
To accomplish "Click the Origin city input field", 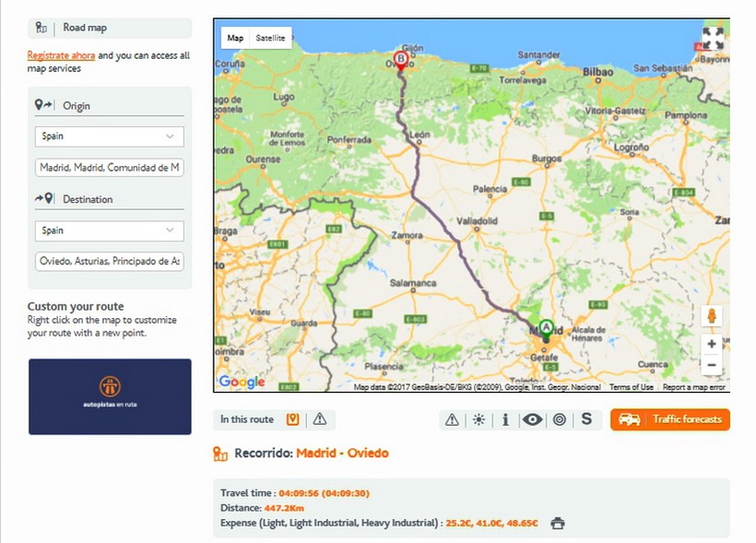I will [109, 168].
